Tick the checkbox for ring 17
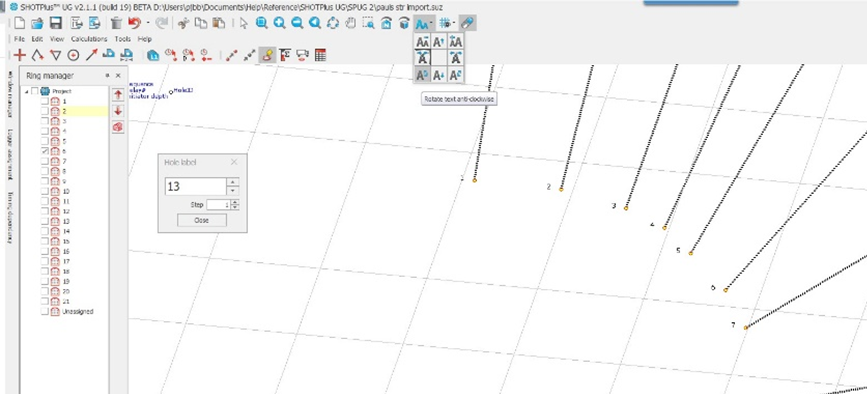867x394 pixels. click(x=45, y=261)
